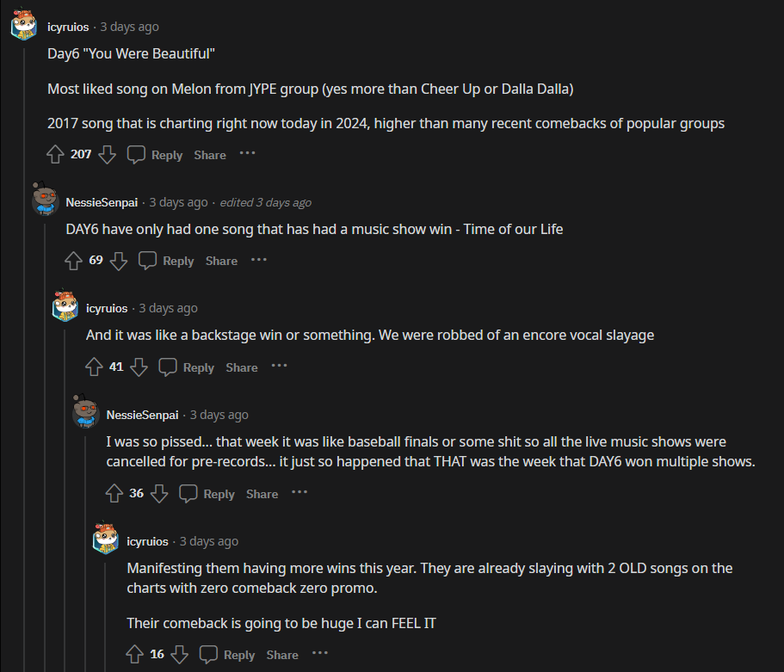
Task: Open more options on 207-point comment
Action: (x=248, y=153)
